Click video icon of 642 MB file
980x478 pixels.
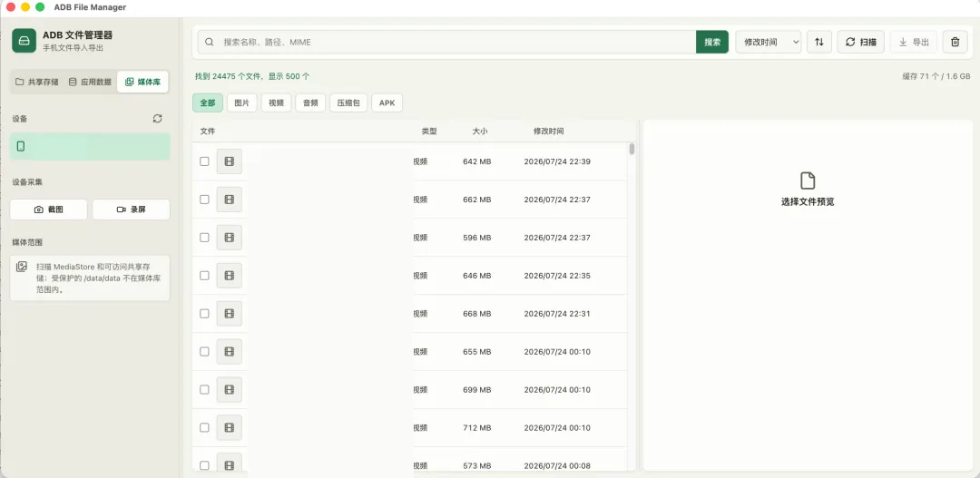[x=230, y=161]
